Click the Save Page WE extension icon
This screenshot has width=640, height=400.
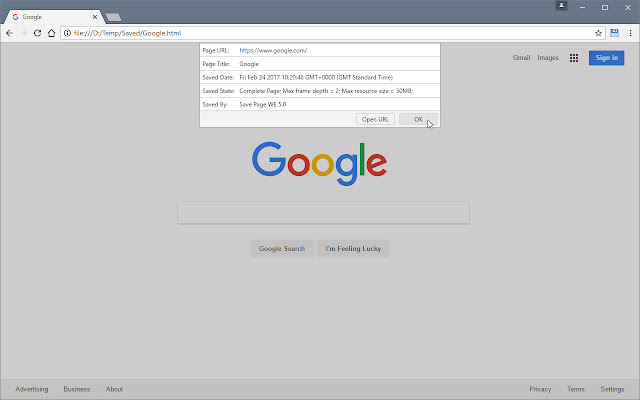(614, 33)
